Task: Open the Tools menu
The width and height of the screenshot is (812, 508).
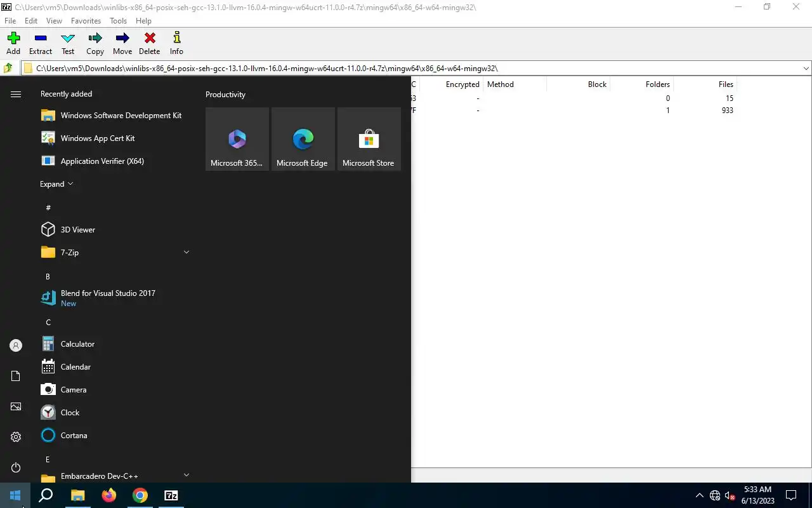Action: click(118, 21)
